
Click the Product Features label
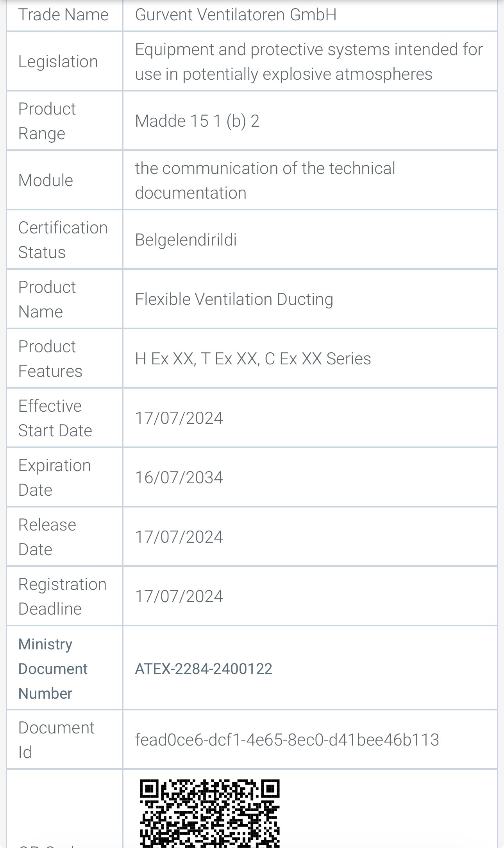point(50,359)
